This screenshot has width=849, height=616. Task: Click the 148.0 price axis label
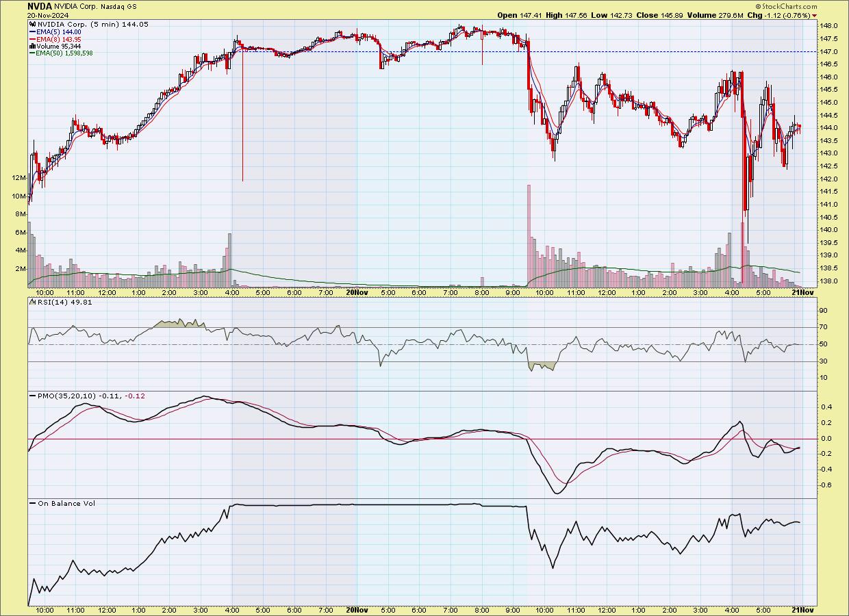point(829,26)
